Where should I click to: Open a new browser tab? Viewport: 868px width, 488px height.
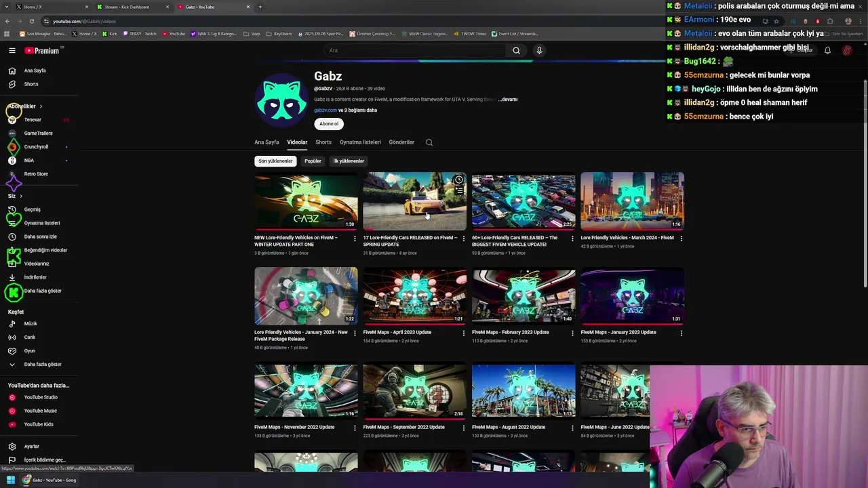(x=260, y=7)
